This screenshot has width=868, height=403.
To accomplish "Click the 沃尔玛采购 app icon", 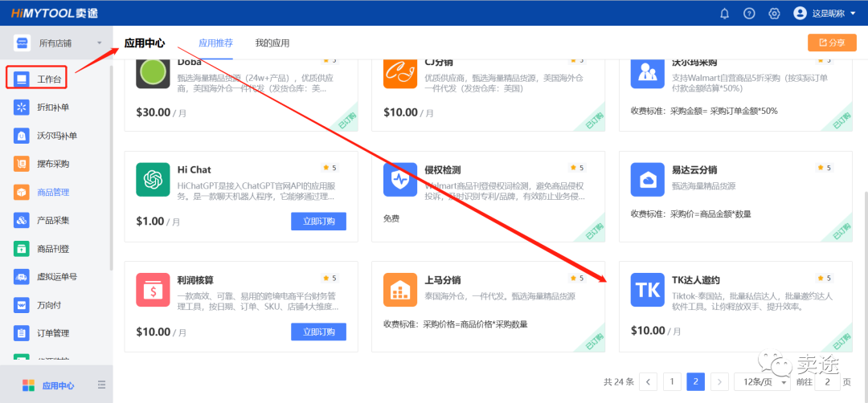I will click(647, 73).
